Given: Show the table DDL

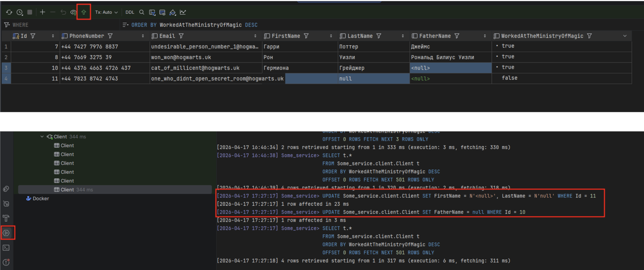Looking at the screenshot, I should coord(130,12).
